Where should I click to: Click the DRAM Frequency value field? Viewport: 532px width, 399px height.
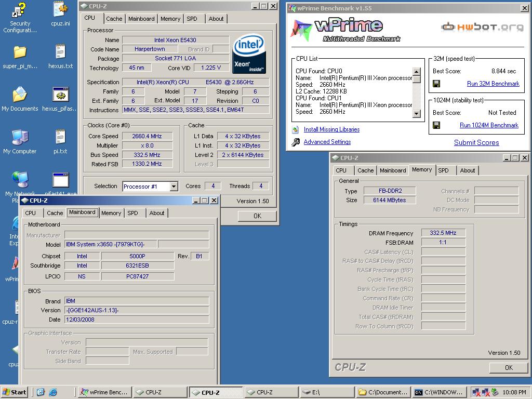[443, 233]
